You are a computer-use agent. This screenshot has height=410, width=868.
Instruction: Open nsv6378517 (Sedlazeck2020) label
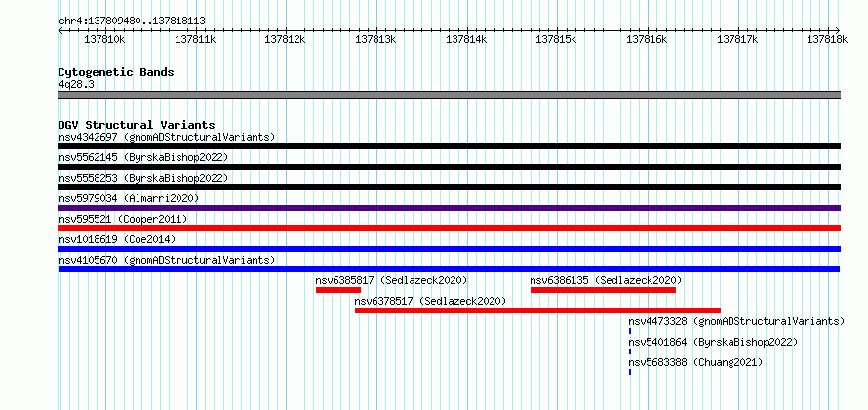click(x=430, y=301)
